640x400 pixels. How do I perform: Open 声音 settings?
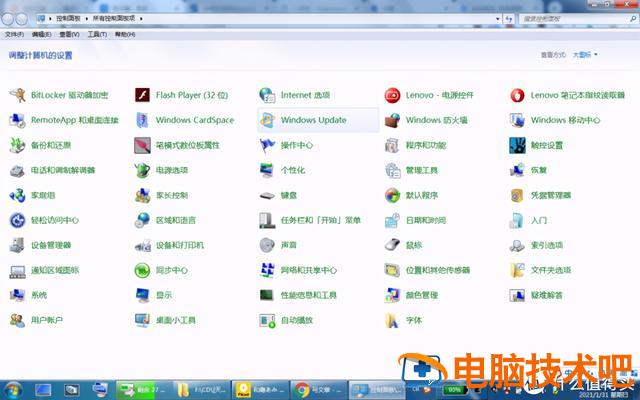278,245
